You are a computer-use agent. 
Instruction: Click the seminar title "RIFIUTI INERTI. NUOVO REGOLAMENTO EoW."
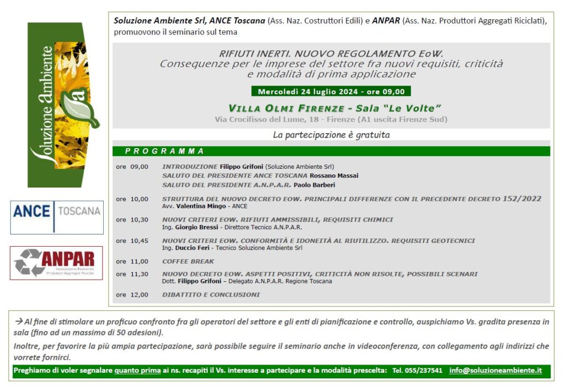point(331,54)
